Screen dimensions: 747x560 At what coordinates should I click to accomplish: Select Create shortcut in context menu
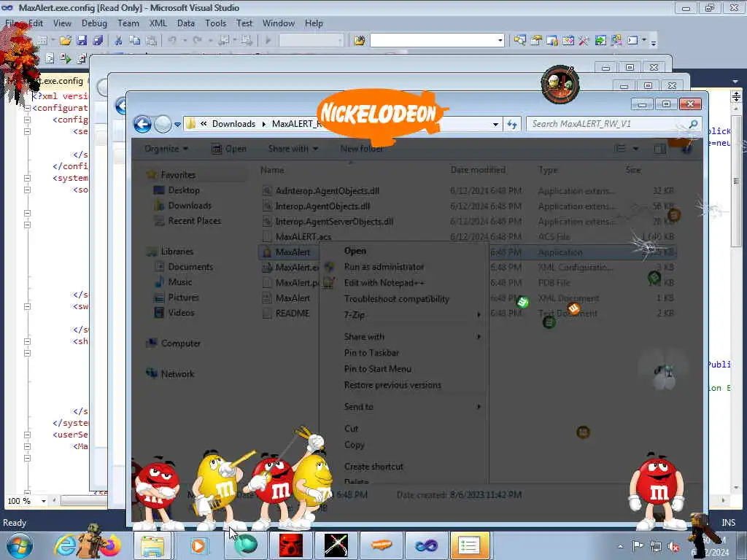tap(373, 467)
